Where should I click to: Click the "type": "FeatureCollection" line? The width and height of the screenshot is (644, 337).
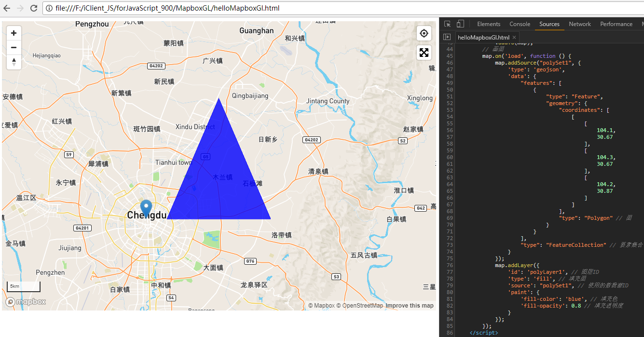coord(582,245)
